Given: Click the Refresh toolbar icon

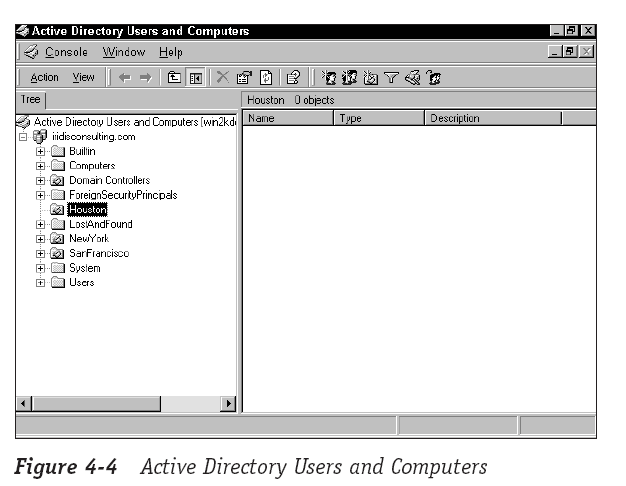Looking at the screenshot, I should point(264,77).
